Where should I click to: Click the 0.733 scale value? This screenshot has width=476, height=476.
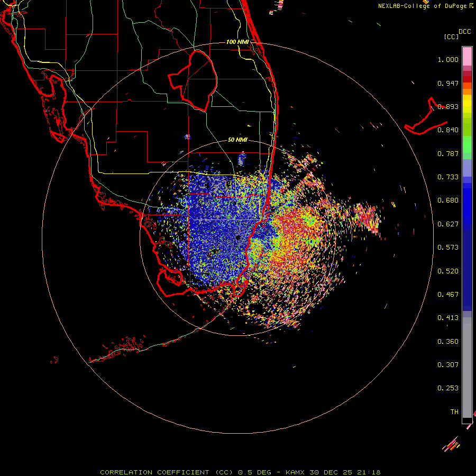(x=448, y=177)
